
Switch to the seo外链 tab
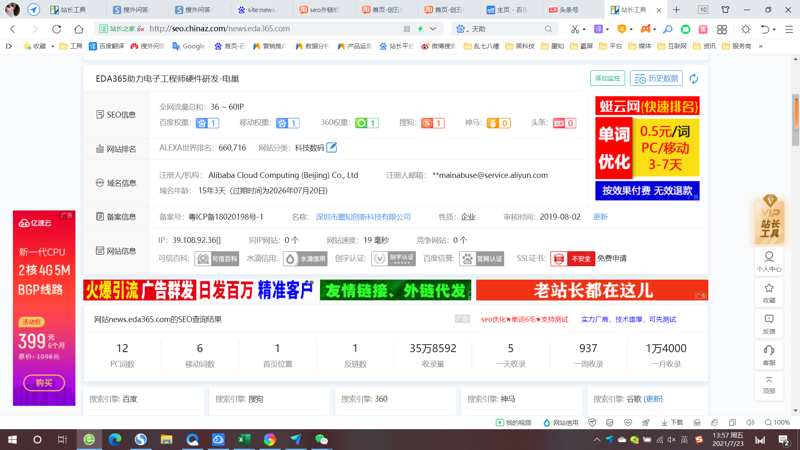(320, 10)
